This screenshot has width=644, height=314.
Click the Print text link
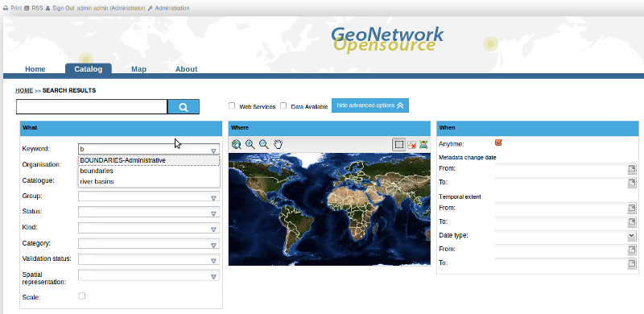coord(16,8)
